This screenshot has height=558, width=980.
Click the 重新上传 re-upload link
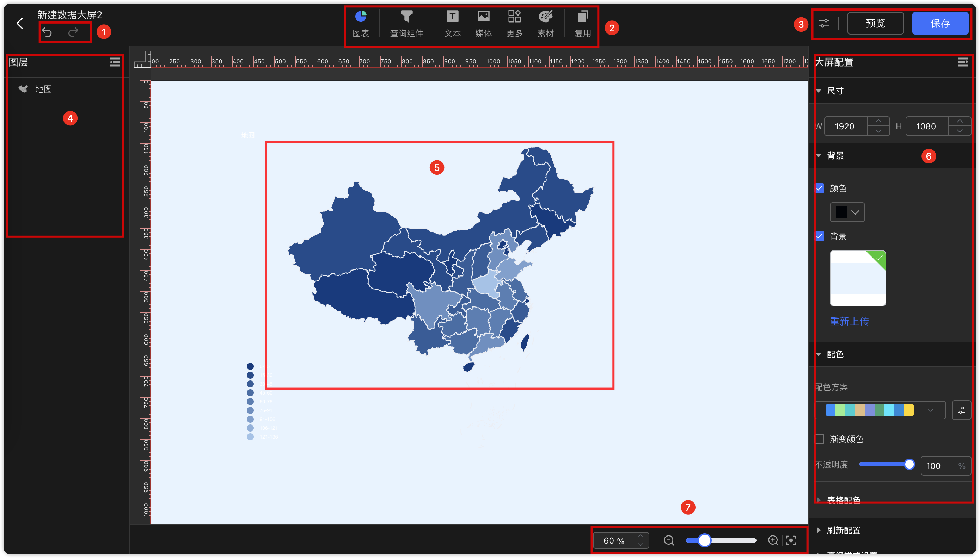point(849,321)
